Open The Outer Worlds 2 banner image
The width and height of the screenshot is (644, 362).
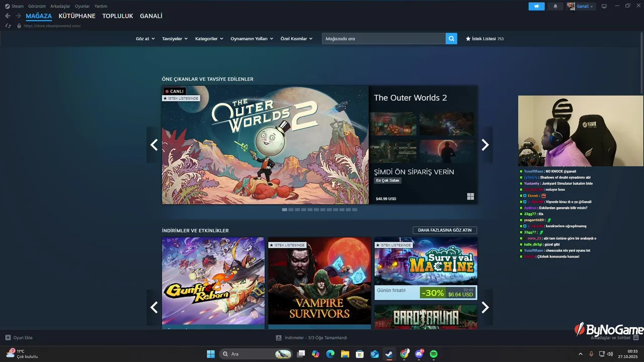pos(265,145)
